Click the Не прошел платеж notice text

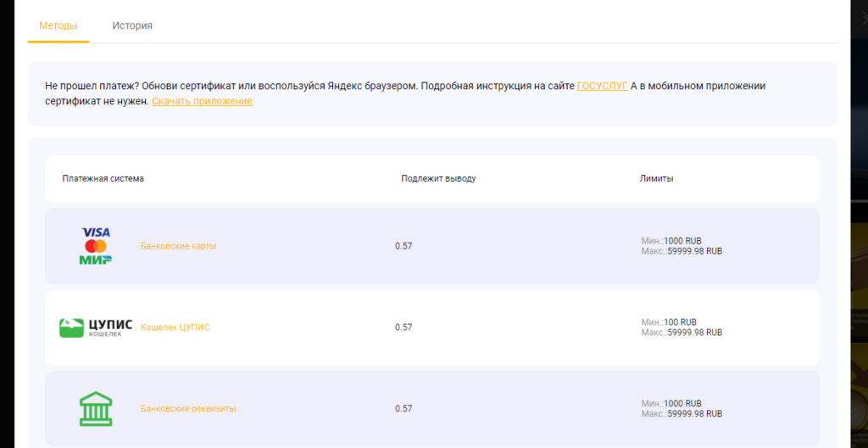pos(405,93)
